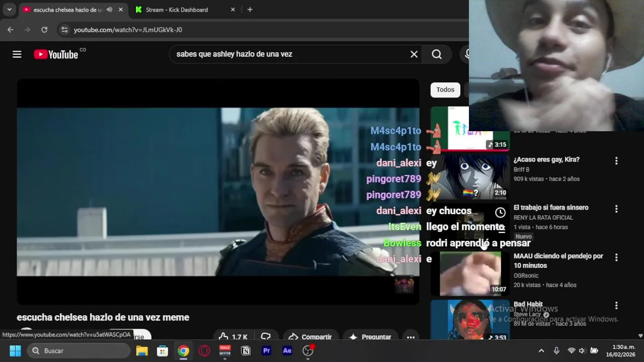Like the video with thumbs up
This screenshot has height=362, width=644.
click(233, 337)
